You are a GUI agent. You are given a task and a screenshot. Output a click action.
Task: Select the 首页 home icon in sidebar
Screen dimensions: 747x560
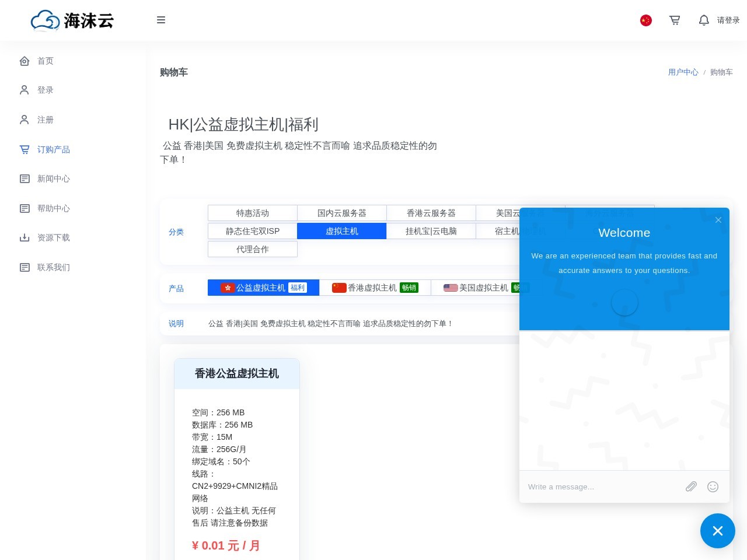(x=25, y=61)
